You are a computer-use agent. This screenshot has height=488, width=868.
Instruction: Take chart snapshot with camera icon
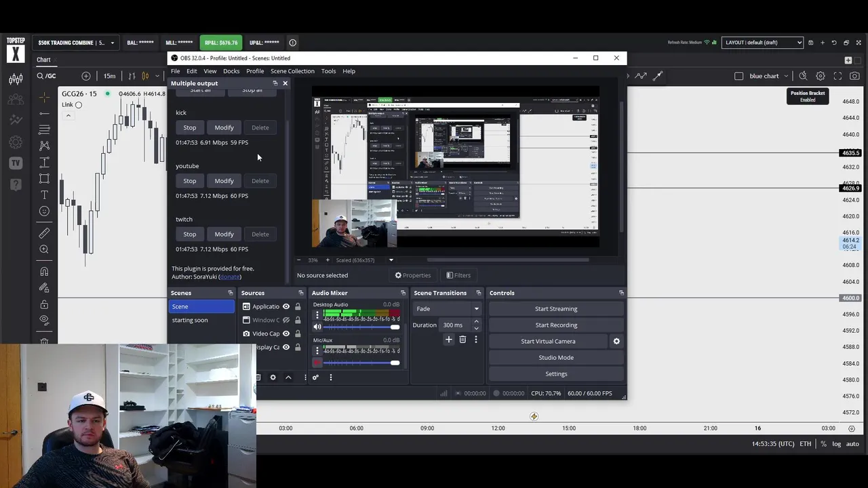(x=854, y=76)
